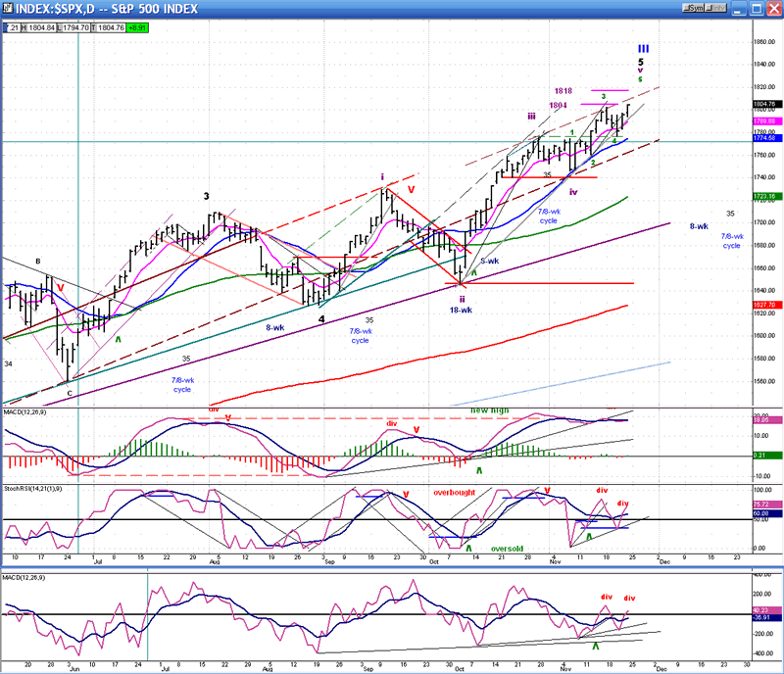Click the 18-wk cycle low label

(463, 310)
